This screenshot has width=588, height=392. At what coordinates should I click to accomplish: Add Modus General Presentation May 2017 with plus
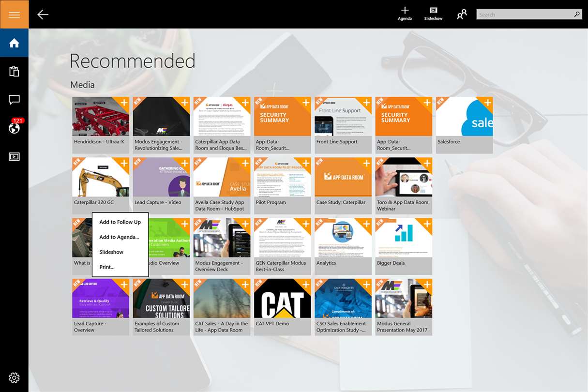[427, 285]
